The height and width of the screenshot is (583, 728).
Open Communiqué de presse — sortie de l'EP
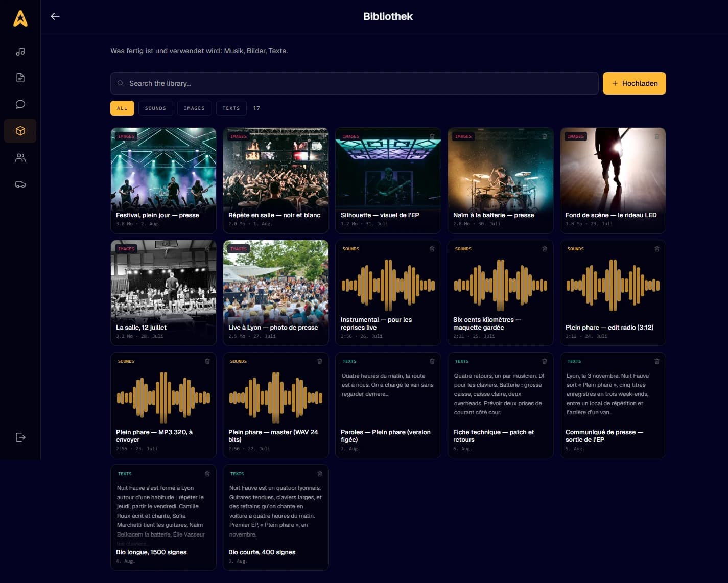tap(613, 405)
